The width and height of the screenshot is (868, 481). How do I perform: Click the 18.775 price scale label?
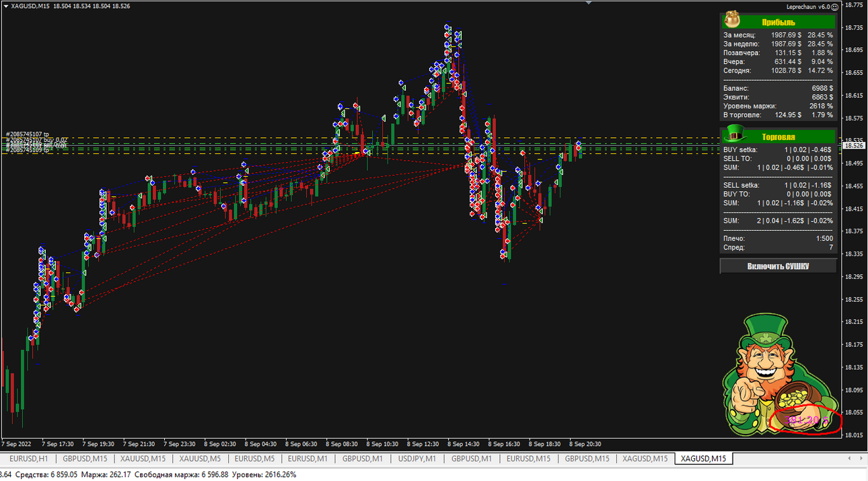pyautogui.click(x=854, y=5)
